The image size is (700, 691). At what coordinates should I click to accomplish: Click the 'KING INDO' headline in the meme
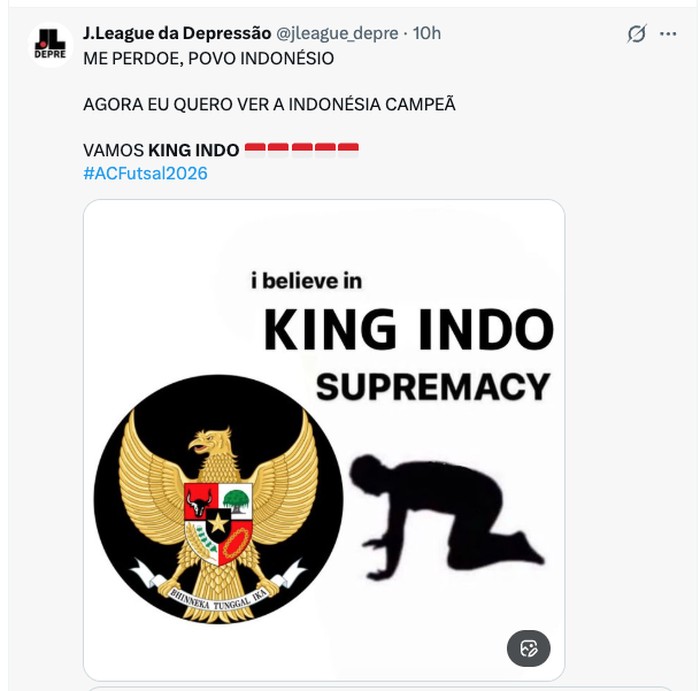coord(408,329)
